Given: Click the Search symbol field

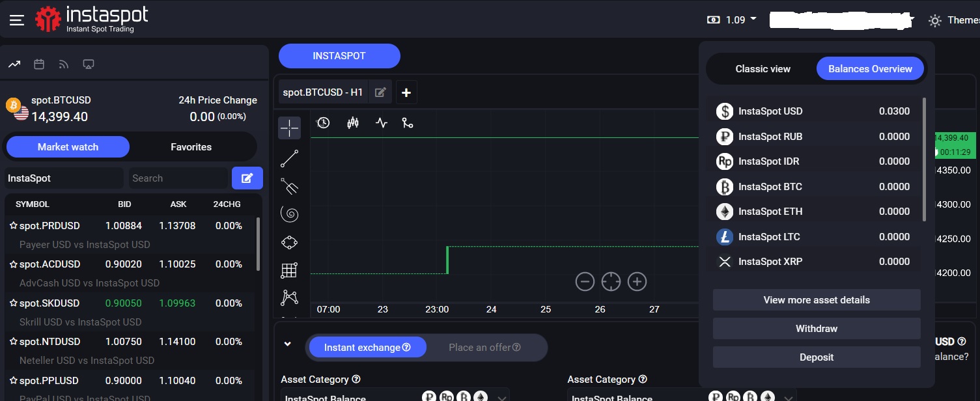Looking at the screenshot, I should tap(177, 178).
